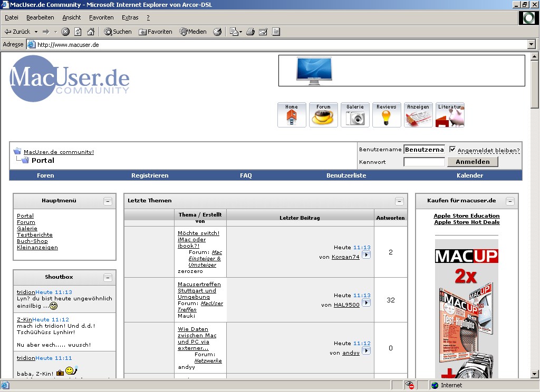
Task: Open the address bar dropdown arrow
Action: pos(532,44)
